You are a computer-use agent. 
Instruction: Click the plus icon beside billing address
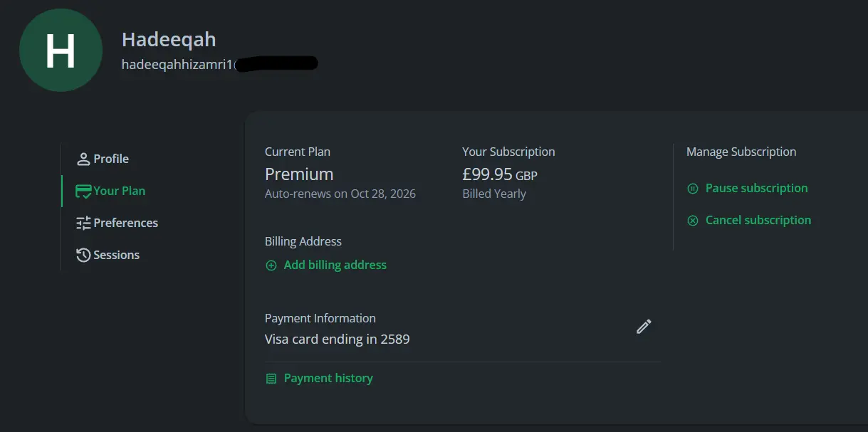click(x=271, y=265)
